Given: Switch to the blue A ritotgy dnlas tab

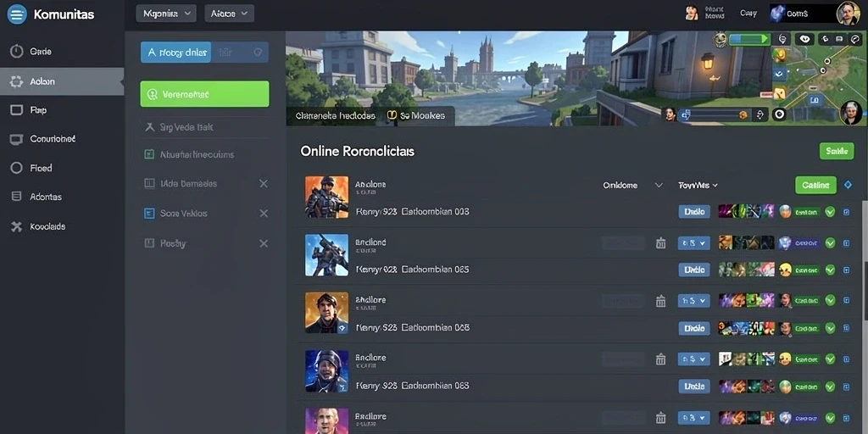Looking at the screenshot, I should pyautogui.click(x=175, y=53).
